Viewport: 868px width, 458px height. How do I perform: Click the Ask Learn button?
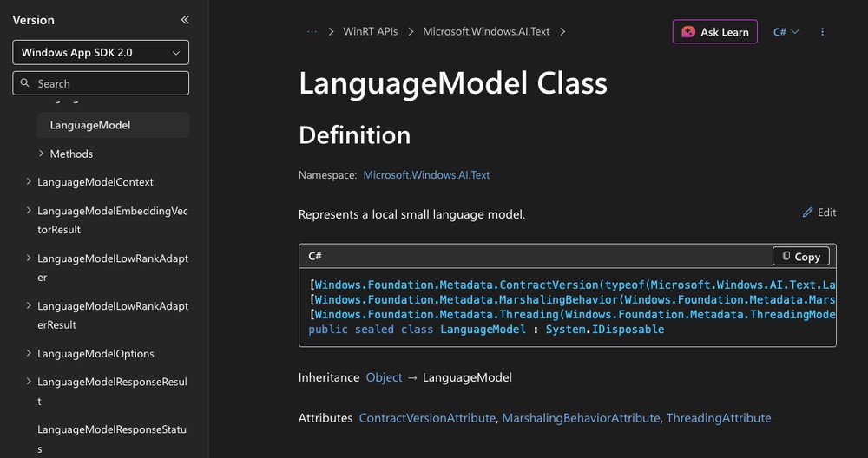[714, 32]
